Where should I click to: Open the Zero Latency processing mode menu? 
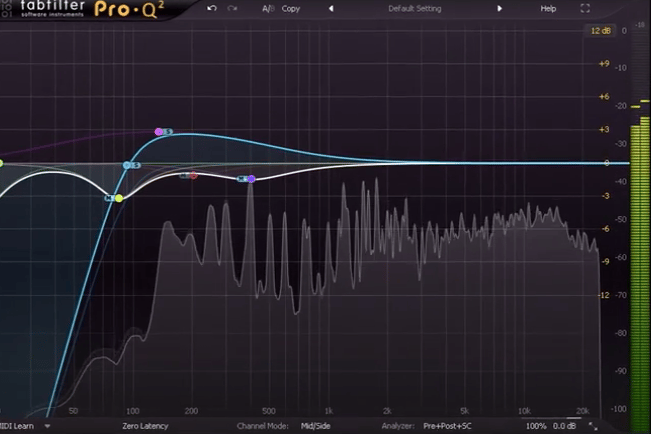click(x=145, y=426)
